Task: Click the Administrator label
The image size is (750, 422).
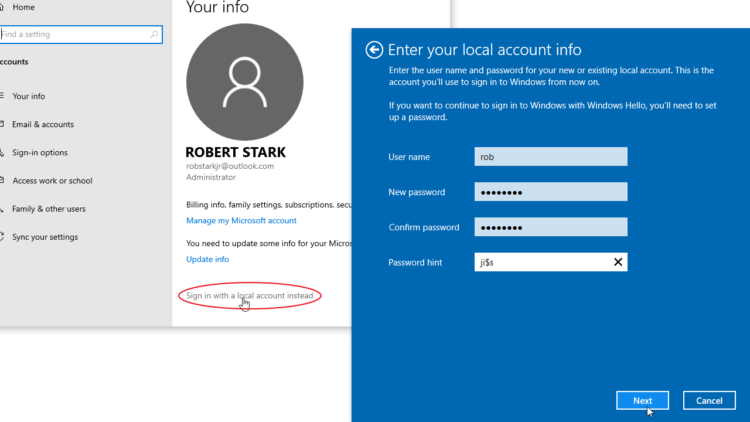Action: (211, 177)
